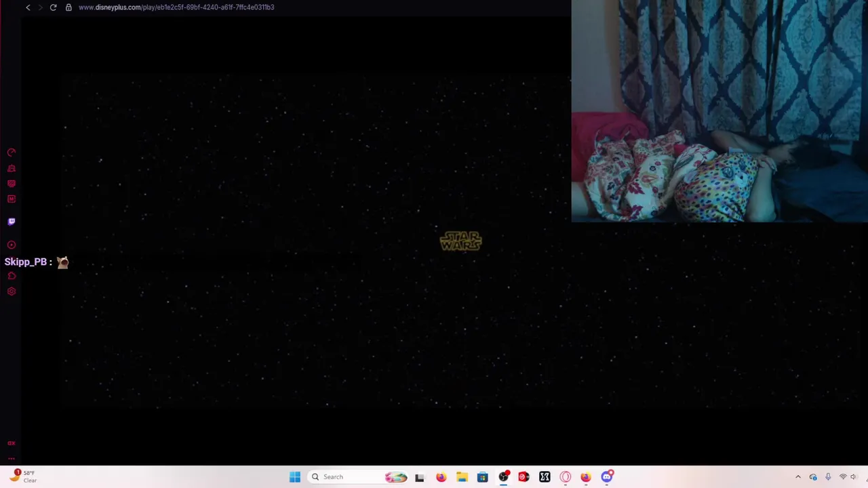Open the Twitch sidebar panel
Screen dimensions: 868x488
click(x=12, y=222)
